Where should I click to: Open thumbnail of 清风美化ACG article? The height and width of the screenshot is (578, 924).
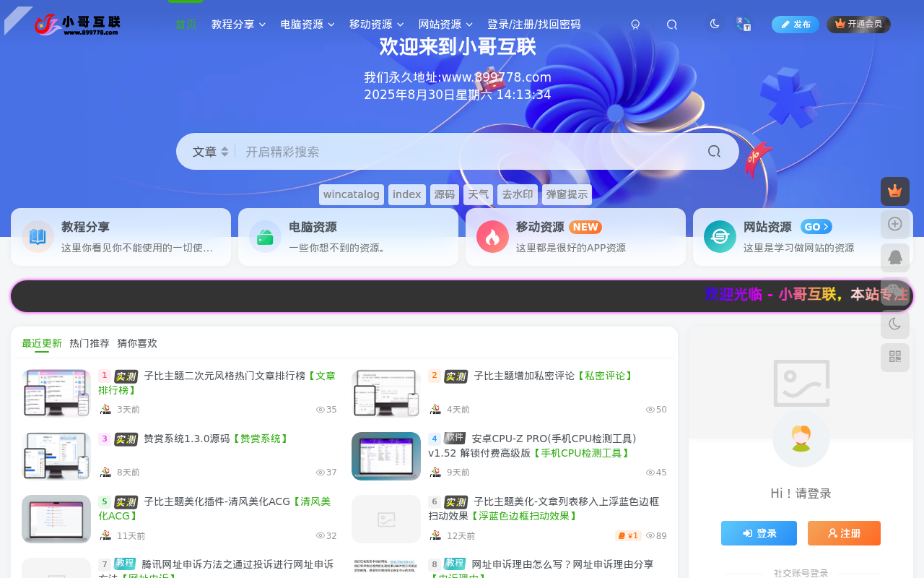click(56, 519)
